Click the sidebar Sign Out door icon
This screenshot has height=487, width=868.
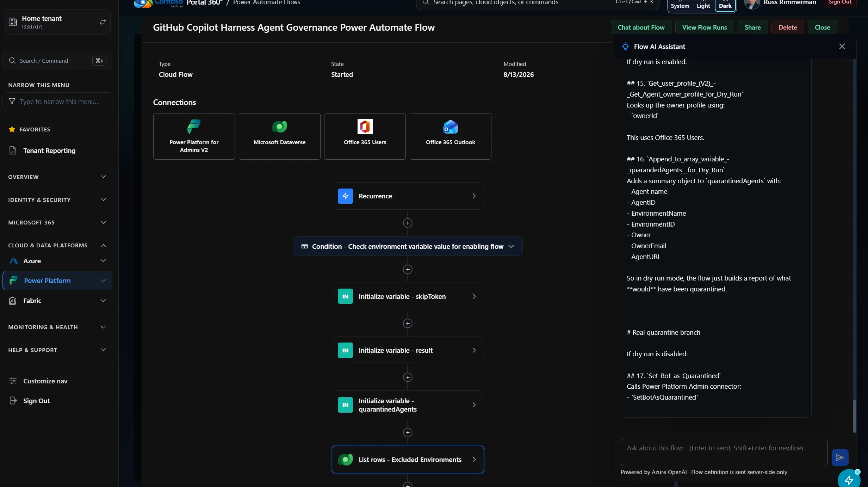[x=13, y=401]
